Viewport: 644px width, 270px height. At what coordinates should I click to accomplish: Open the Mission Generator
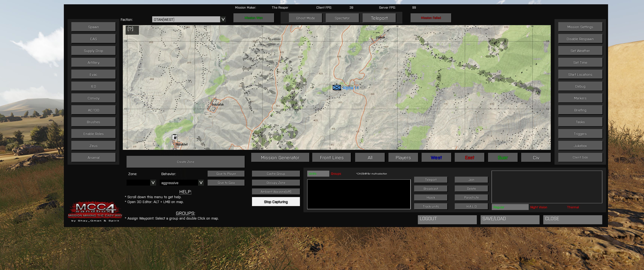click(280, 157)
